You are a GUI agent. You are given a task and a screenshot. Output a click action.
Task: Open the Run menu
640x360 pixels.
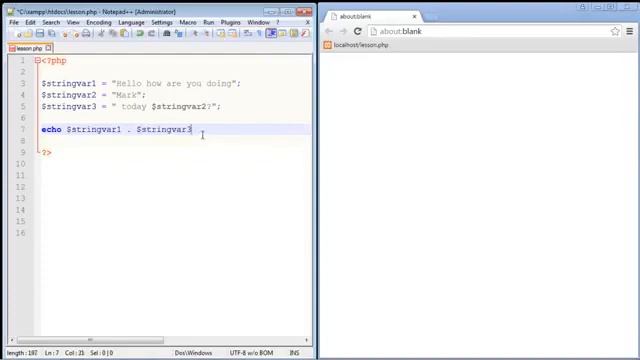click(209, 22)
